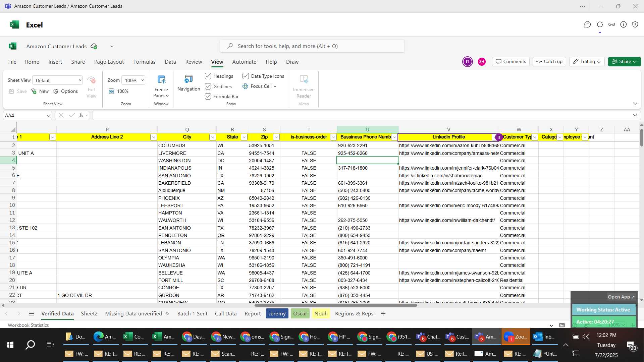644x362 pixels.
Task: Click the New sheet view icon
Action: [x=34, y=91]
